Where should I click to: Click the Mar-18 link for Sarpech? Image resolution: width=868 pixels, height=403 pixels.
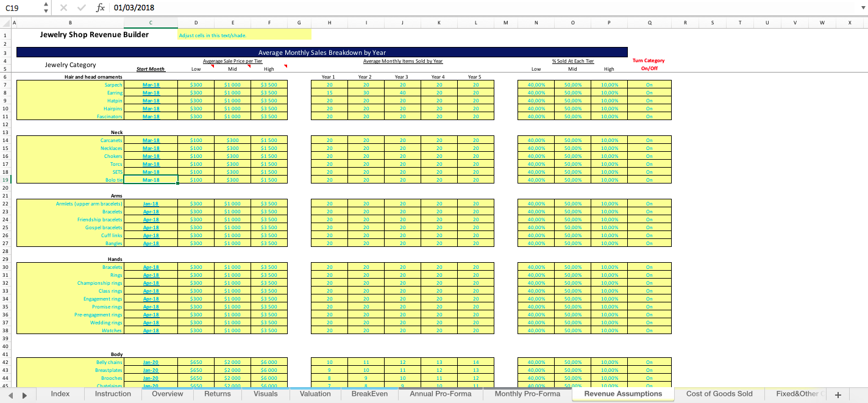(x=150, y=85)
